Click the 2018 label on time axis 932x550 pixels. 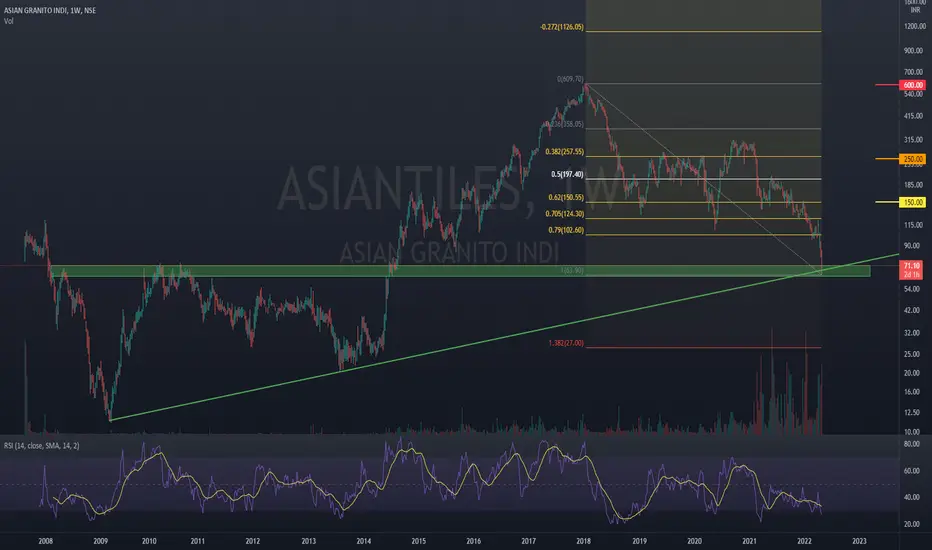pyautogui.click(x=583, y=541)
